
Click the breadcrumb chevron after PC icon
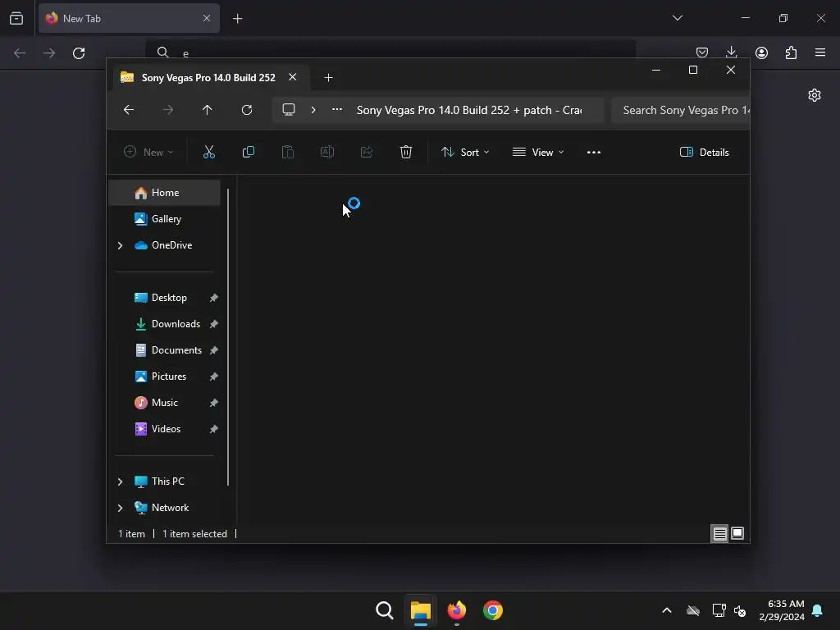coord(313,110)
